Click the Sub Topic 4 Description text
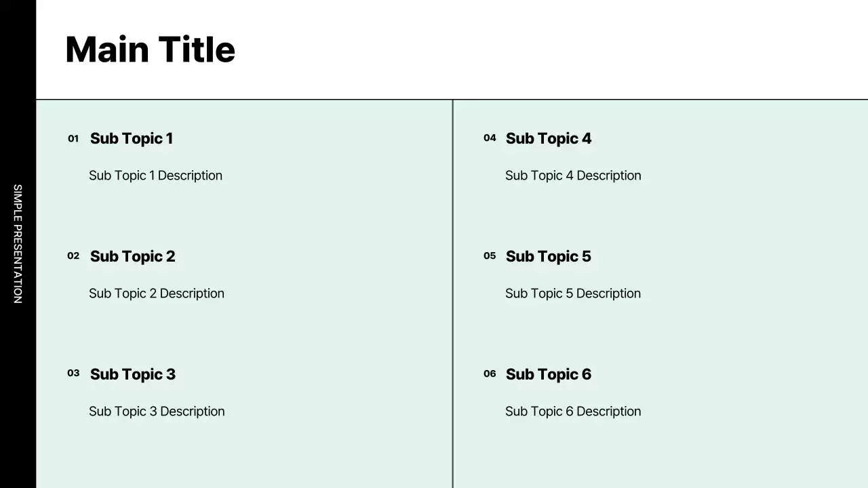The width and height of the screenshot is (868, 488). coord(573,176)
